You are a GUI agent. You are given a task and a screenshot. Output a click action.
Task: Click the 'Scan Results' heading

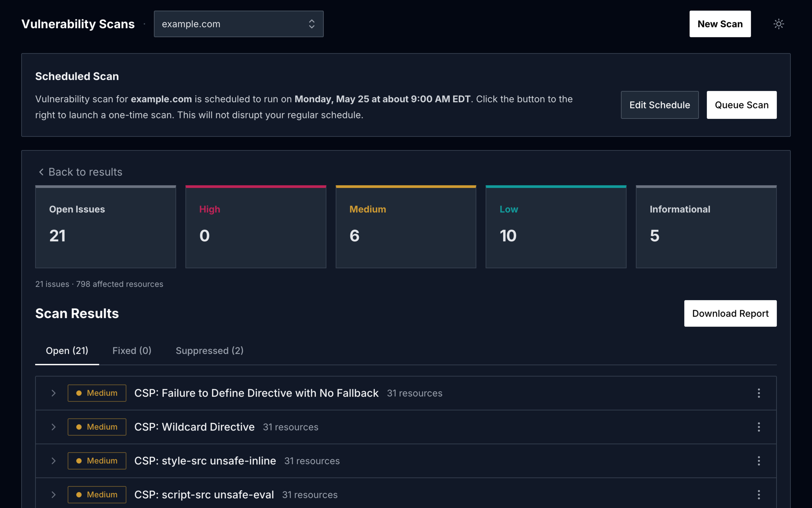[x=77, y=314]
